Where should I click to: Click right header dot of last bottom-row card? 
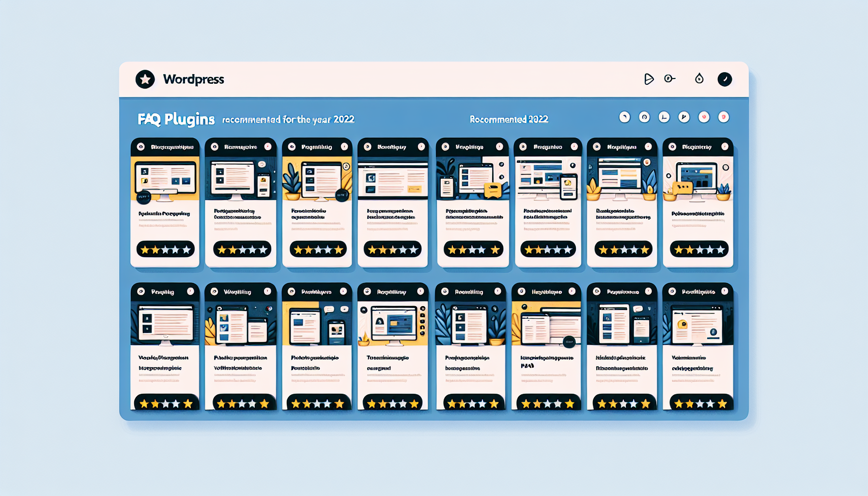point(725,292)
